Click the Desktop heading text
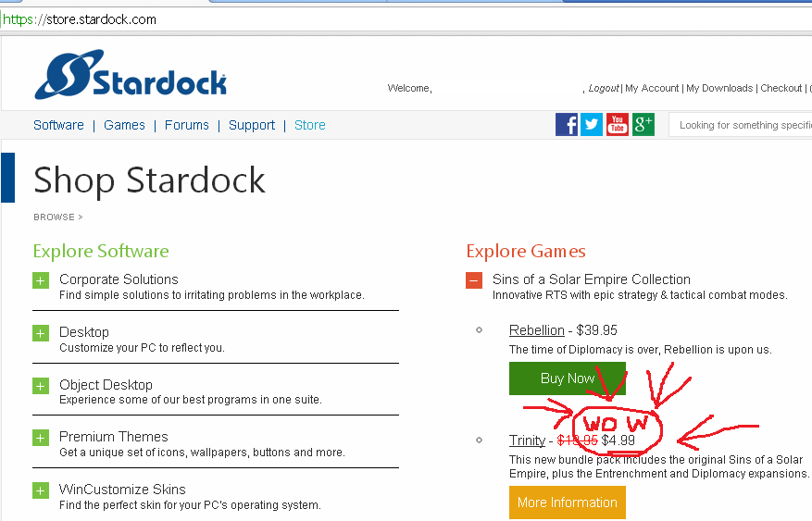 tap(84, 332)
